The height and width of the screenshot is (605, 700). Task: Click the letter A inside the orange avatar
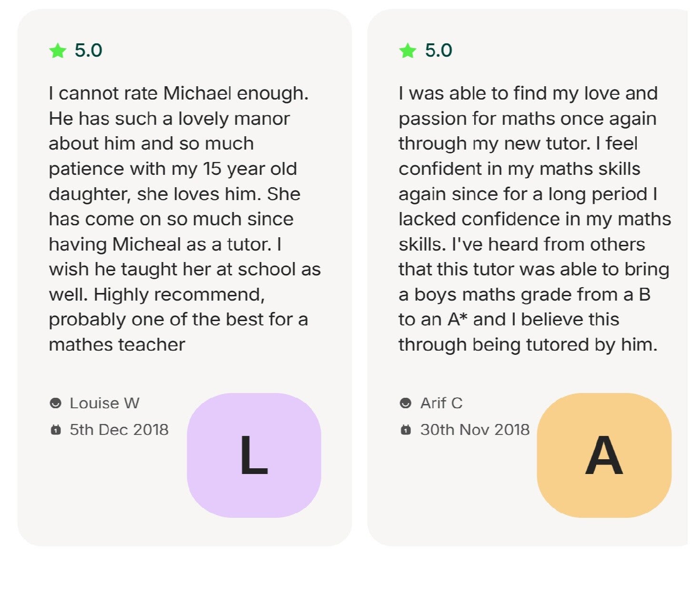[x=604, y=456]
